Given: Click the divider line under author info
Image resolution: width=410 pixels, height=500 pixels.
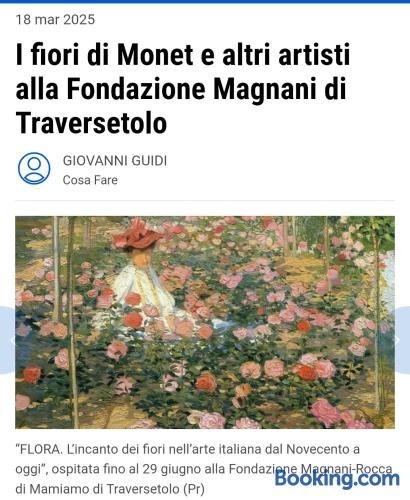Looking at the screenshot, I should pos(205,201).
